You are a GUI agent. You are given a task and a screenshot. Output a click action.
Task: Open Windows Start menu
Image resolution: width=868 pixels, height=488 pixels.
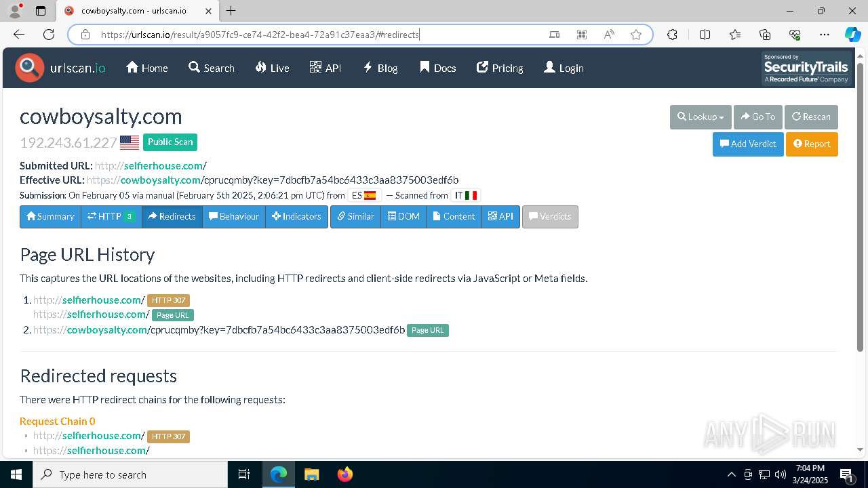[x=16, y=474]
